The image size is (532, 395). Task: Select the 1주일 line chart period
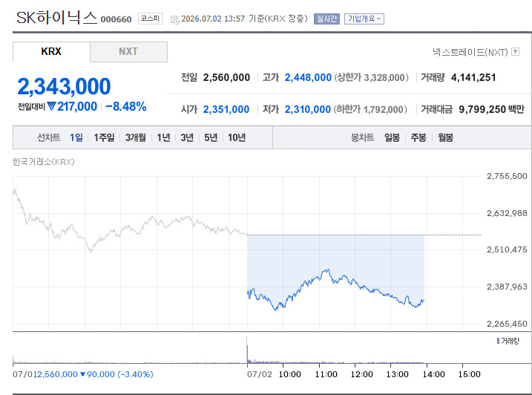[104, 137]
